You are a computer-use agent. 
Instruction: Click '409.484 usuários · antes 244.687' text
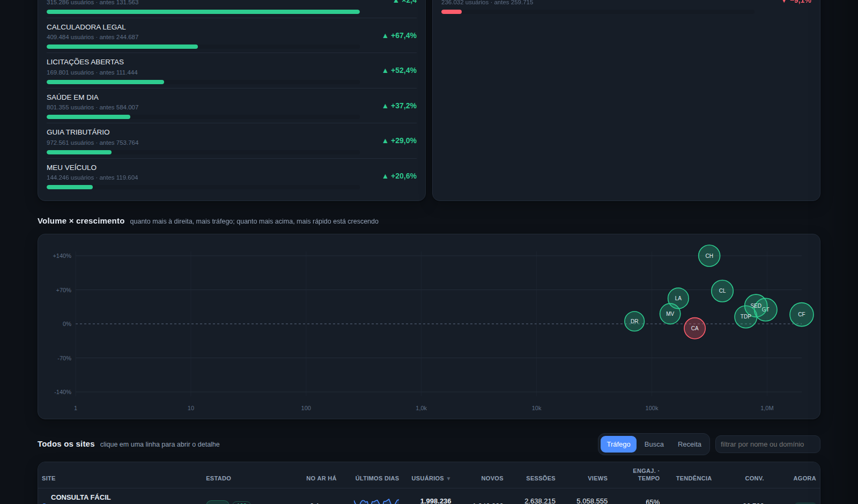[x=92, y=37]
